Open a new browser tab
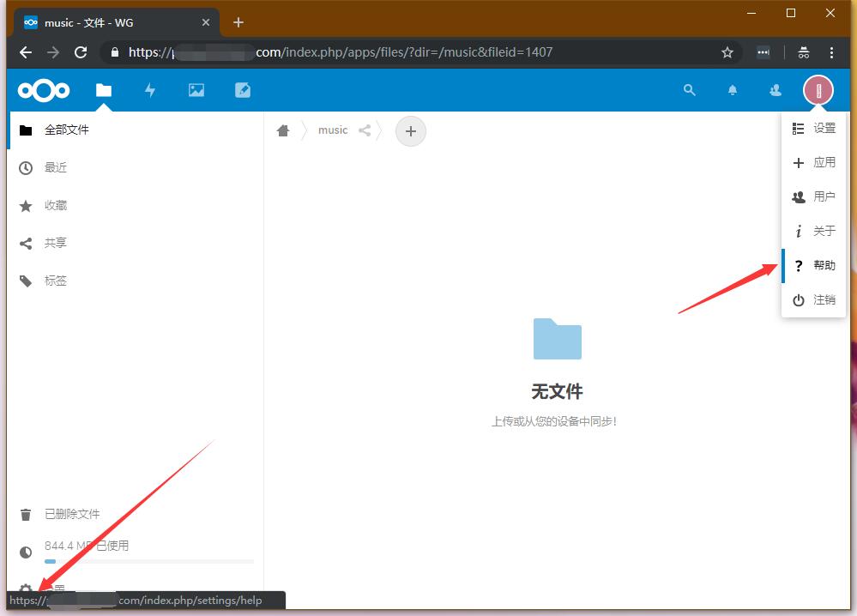Image resolution: width=857 pixels, height=616 pixels. [238, 22]
